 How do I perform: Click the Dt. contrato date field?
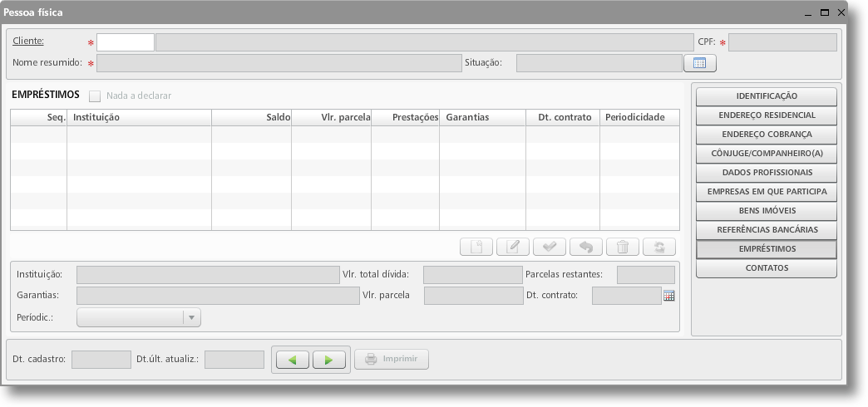[x=627, y=296]
